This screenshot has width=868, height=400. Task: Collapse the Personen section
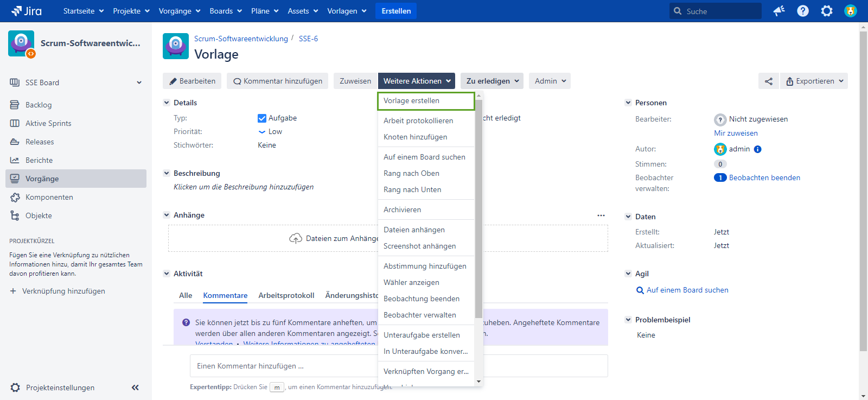(628, 103)
